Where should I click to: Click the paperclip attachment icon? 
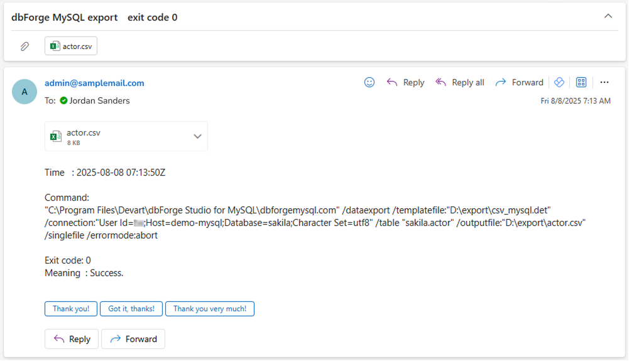coord(25,45)
